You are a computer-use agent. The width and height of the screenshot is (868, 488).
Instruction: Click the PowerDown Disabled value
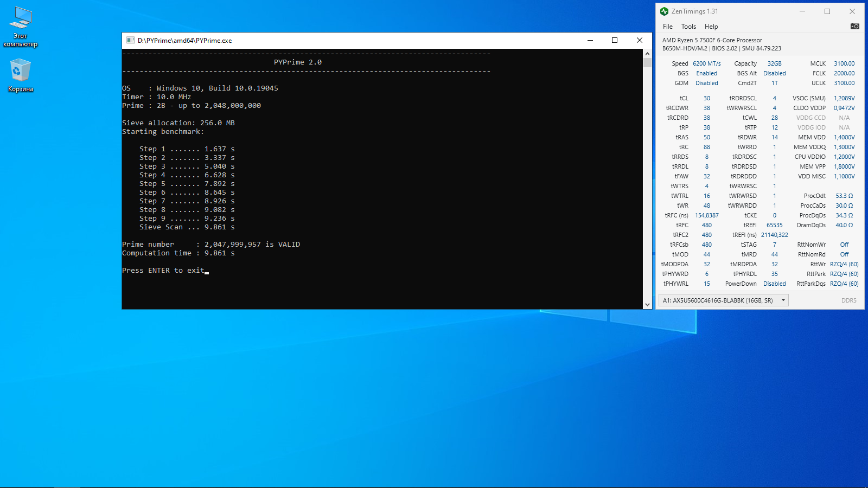click(x=774, y=284)
